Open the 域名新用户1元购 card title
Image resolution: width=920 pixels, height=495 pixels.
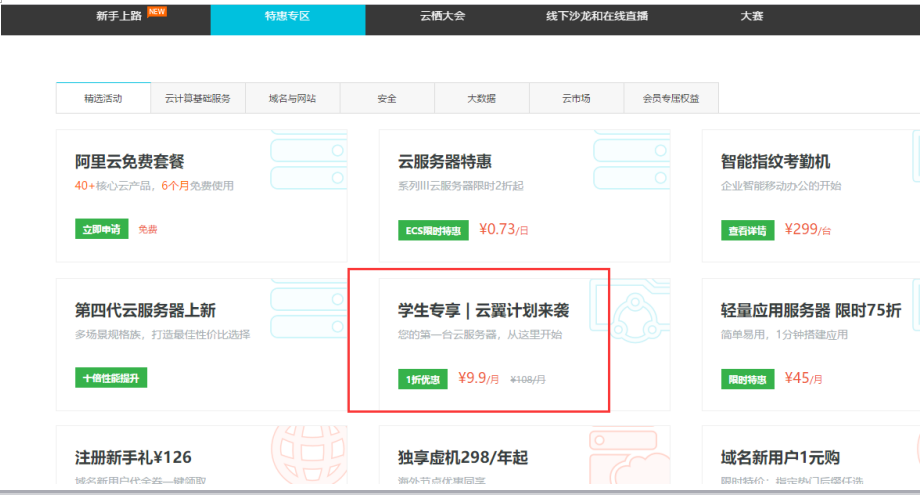[780, 457]
